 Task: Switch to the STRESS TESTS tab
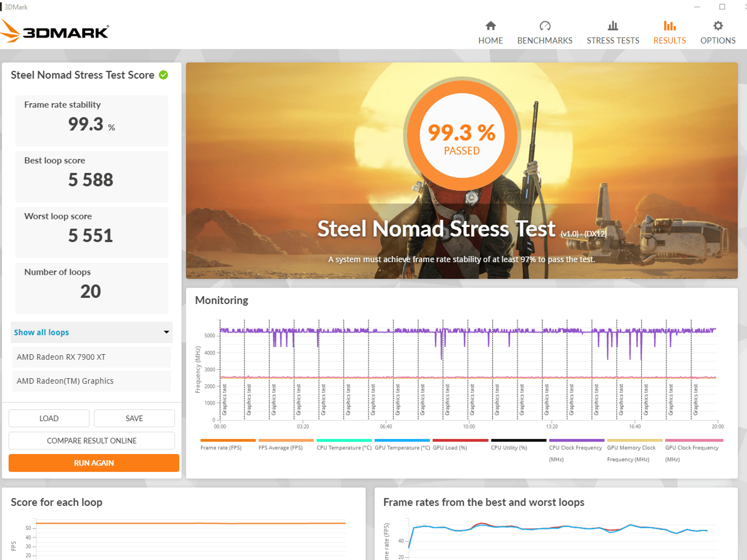(613, 40)
